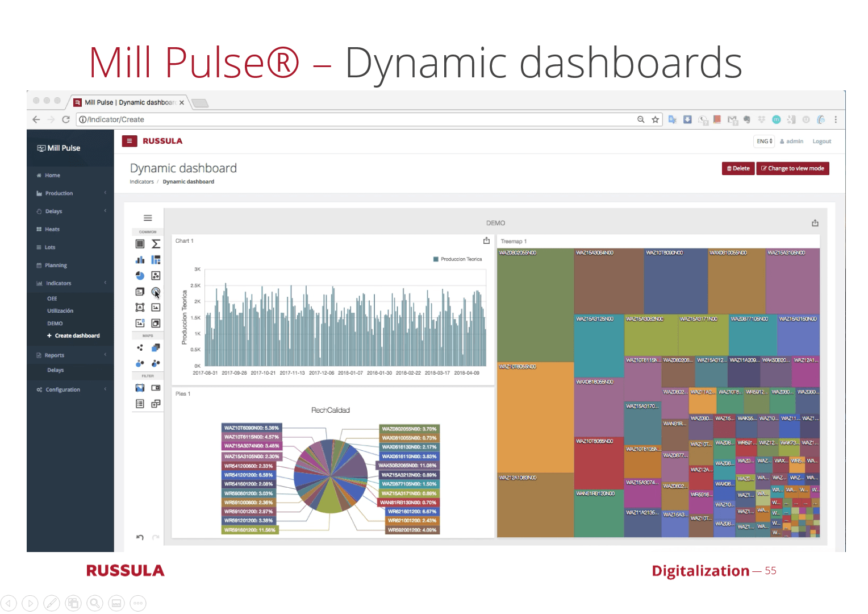Add the text box frame widget
The width and height of the screenshot is (868, 614).
pos(140,308)
